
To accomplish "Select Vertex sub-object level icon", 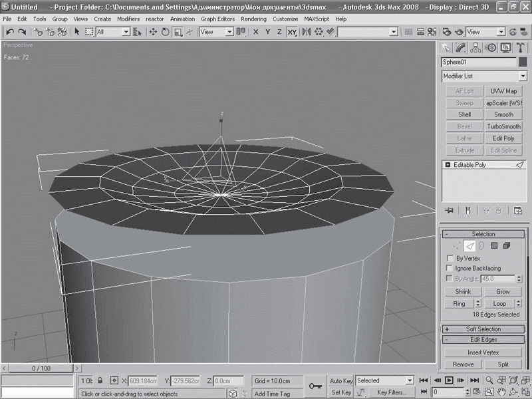I will (x=456, y=246).
